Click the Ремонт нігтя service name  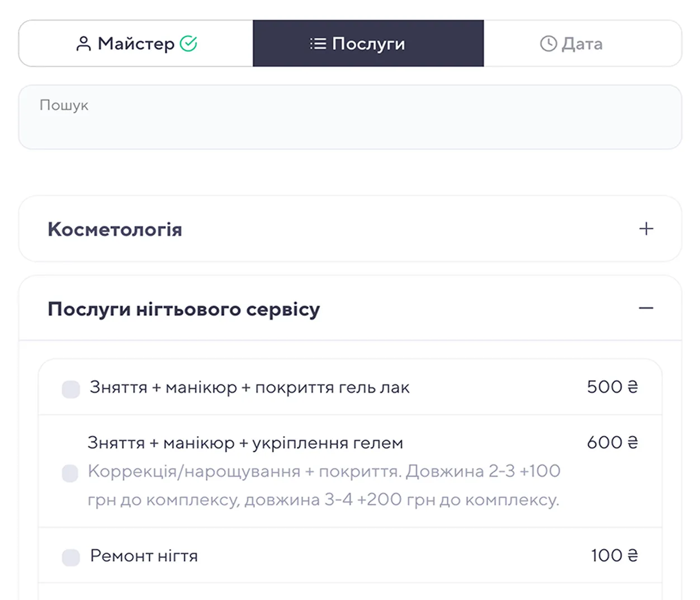[144, 556]
